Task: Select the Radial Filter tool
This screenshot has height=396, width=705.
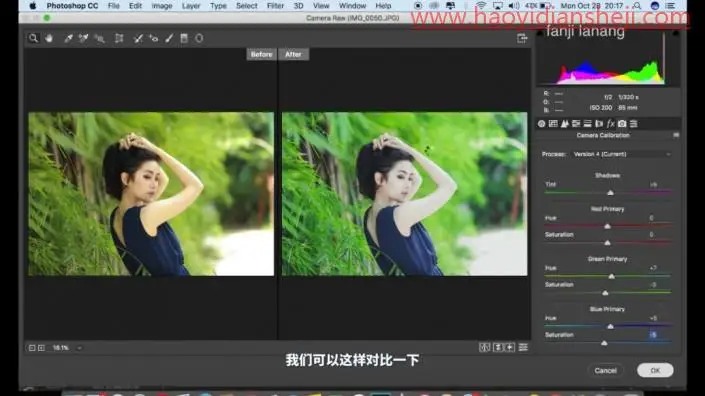Action: click(199, 38)
